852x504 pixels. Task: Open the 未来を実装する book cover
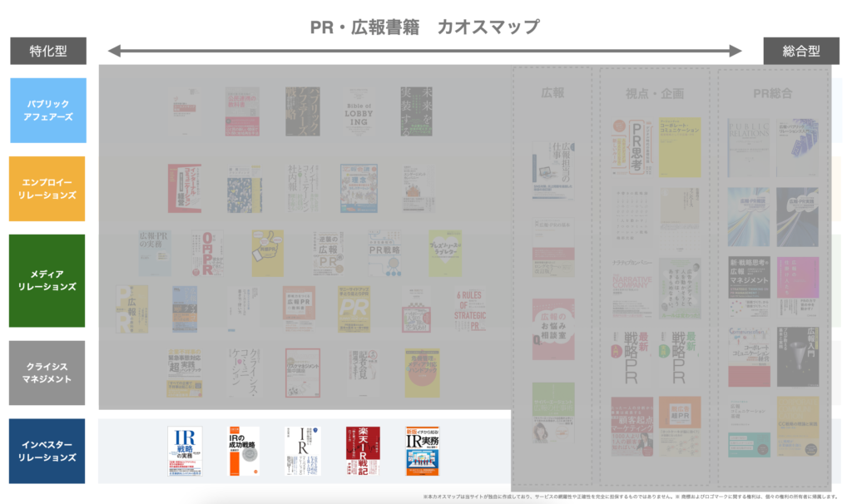(x=416, y=111)
